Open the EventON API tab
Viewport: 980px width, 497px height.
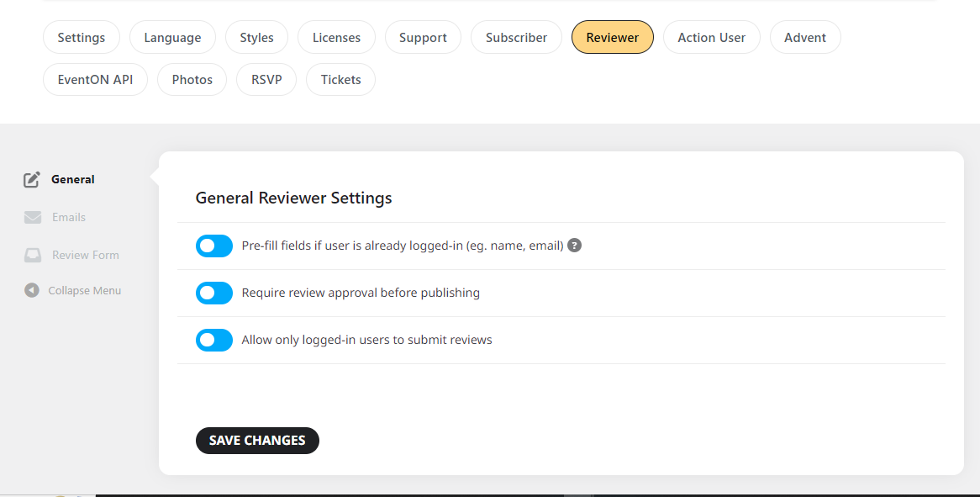96,79
